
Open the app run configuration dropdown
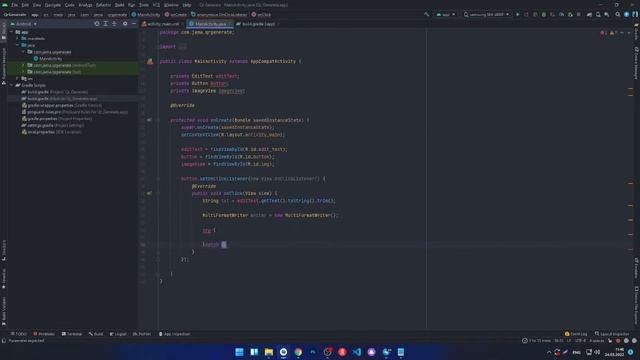point(446,14)
